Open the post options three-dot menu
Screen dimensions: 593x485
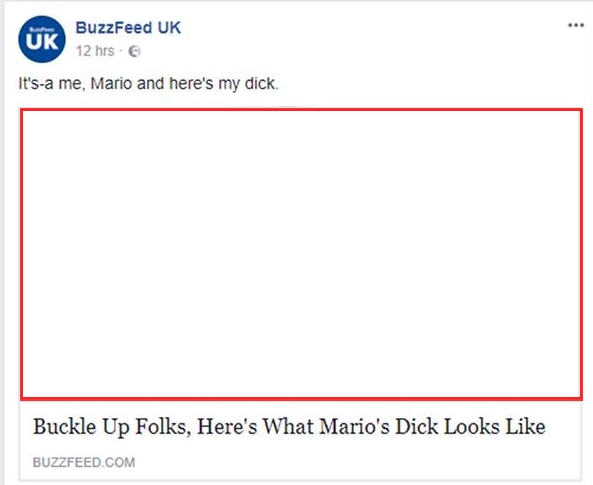pos(576,25)
